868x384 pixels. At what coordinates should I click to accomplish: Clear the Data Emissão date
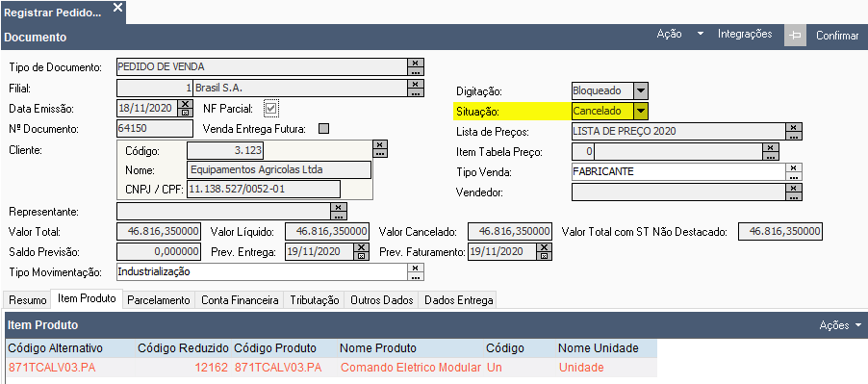pyautogui.click(x=185, y=104)
